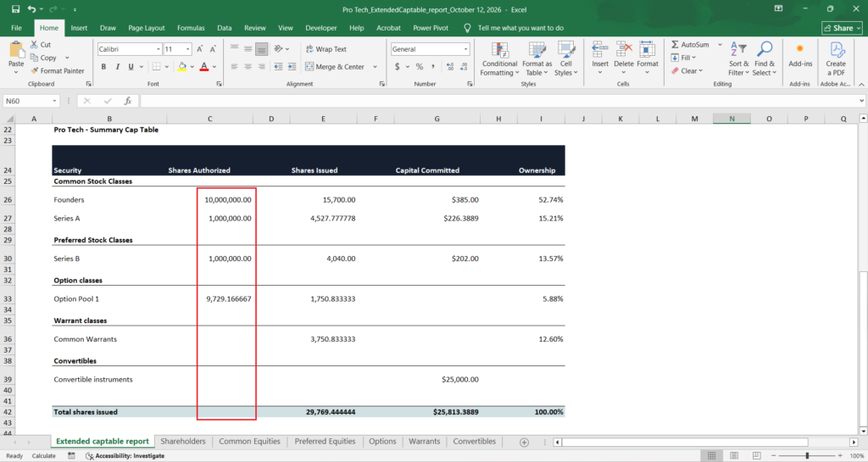
Task: Open Find & Select menu
Action: (765, 58)
